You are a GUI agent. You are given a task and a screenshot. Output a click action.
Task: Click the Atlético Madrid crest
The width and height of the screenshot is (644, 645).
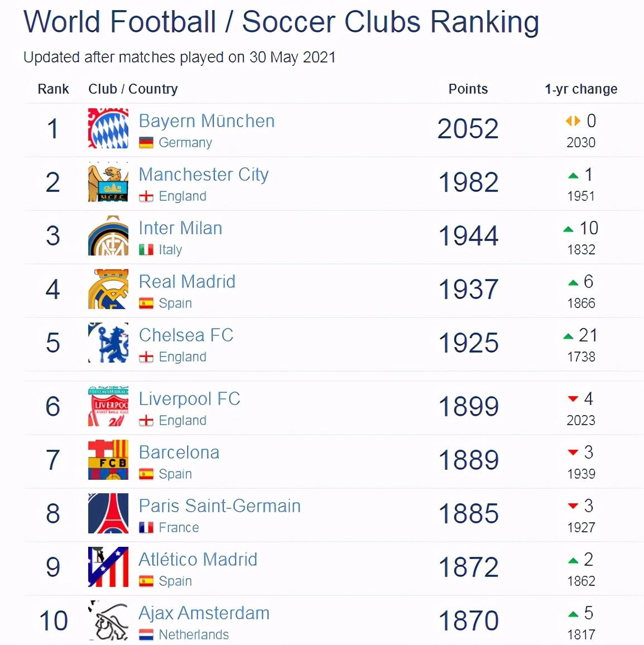click(108, 567)
